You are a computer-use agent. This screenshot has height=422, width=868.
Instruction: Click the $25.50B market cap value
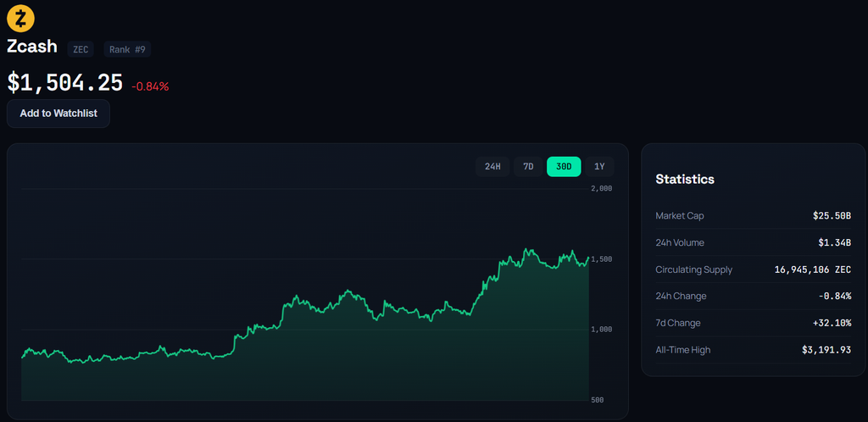[x=832, y=216]
